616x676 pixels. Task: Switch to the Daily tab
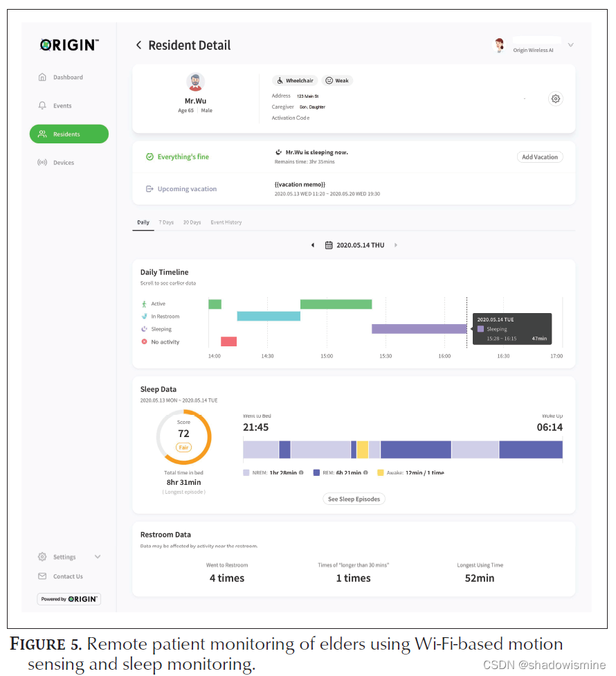(x=143, y=222)
